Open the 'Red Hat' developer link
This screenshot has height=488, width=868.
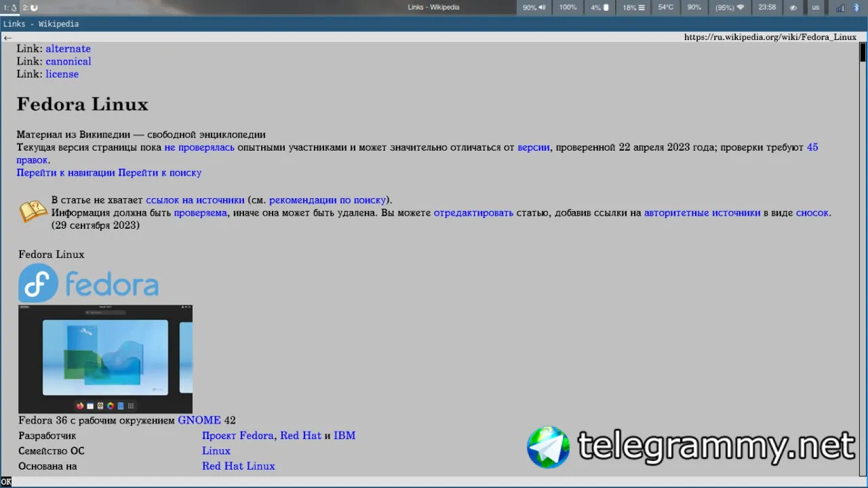pyautogui.click(x=300, y=436)
